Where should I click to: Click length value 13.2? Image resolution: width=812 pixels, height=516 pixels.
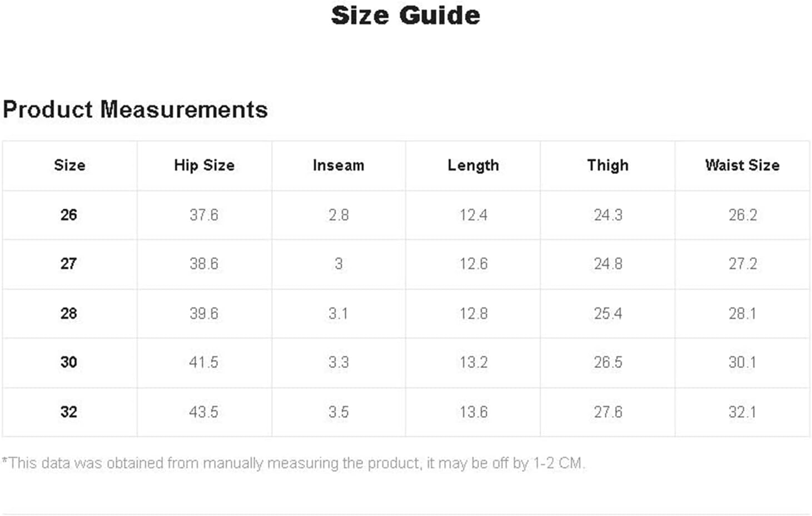[474, 362]
